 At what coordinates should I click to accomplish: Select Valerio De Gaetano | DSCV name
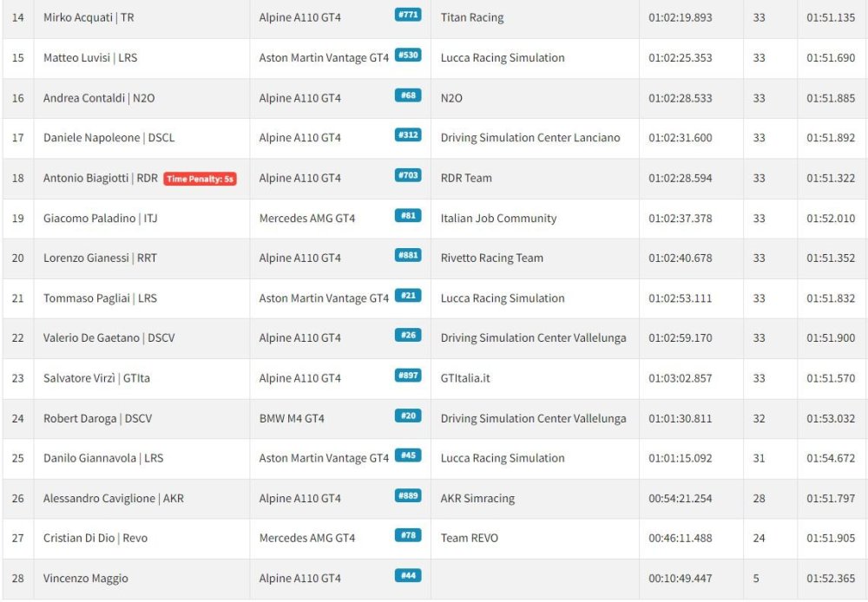click(x=109, y=338)
